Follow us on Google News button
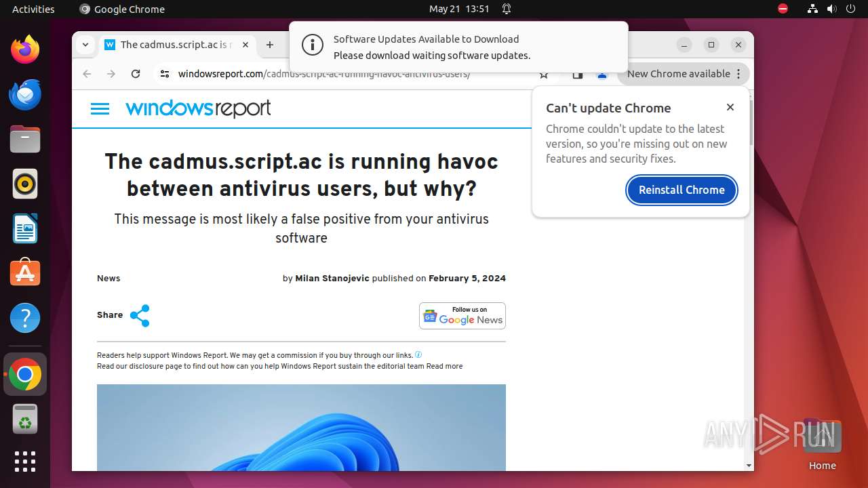This screenshot has width=868, height=488. click(462, 316)
